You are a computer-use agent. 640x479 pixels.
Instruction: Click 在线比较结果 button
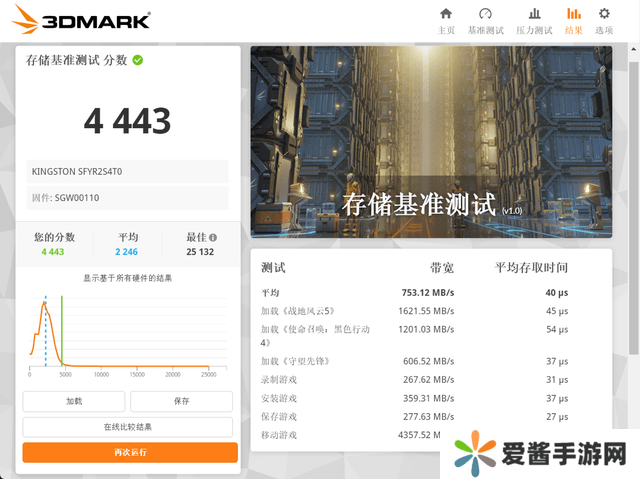coord(130,427)
